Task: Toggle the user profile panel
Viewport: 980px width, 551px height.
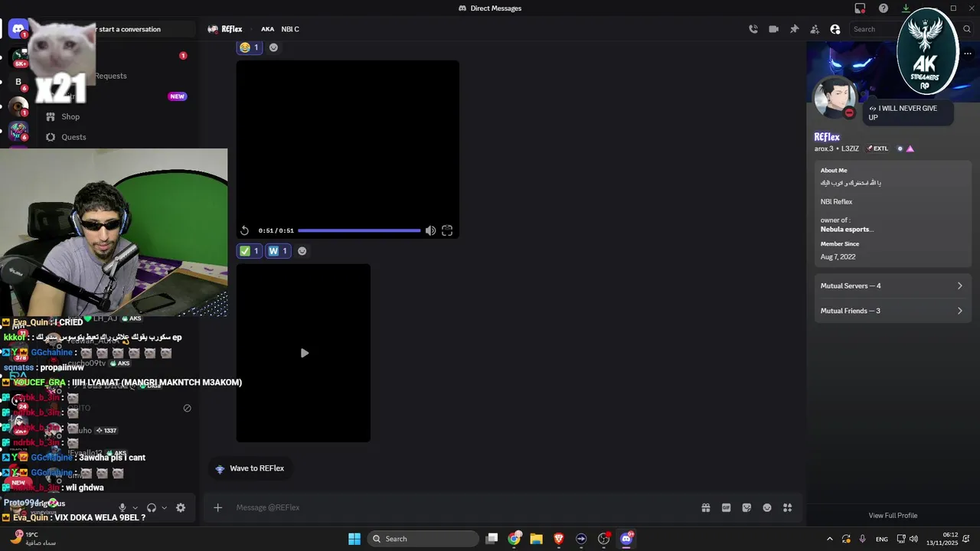Action: pyautogui.click(x=835, y=29)
